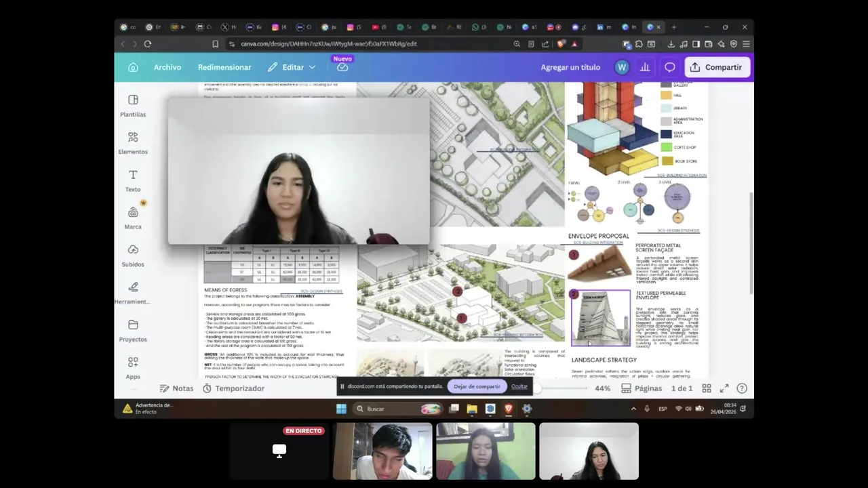The width and height of the screenshot is (868, 488).
Task: Click the bookmark icon beside address bar
Action: [x=215, y=44]
